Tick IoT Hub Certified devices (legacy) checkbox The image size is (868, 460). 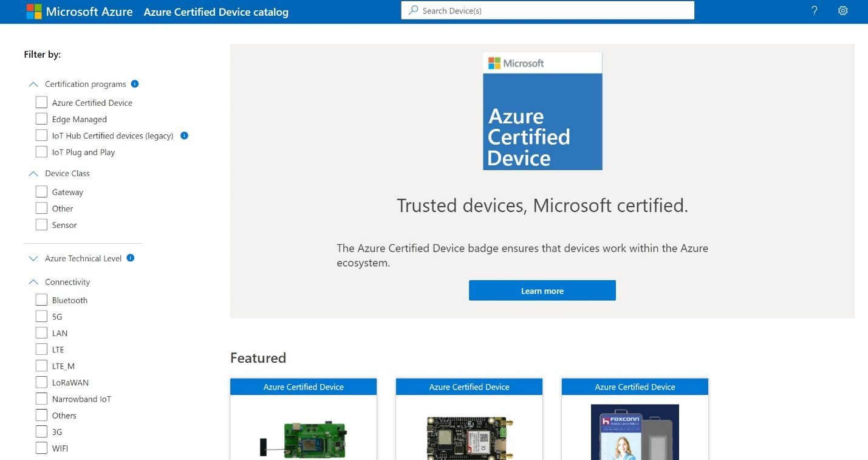click(41, 135)
